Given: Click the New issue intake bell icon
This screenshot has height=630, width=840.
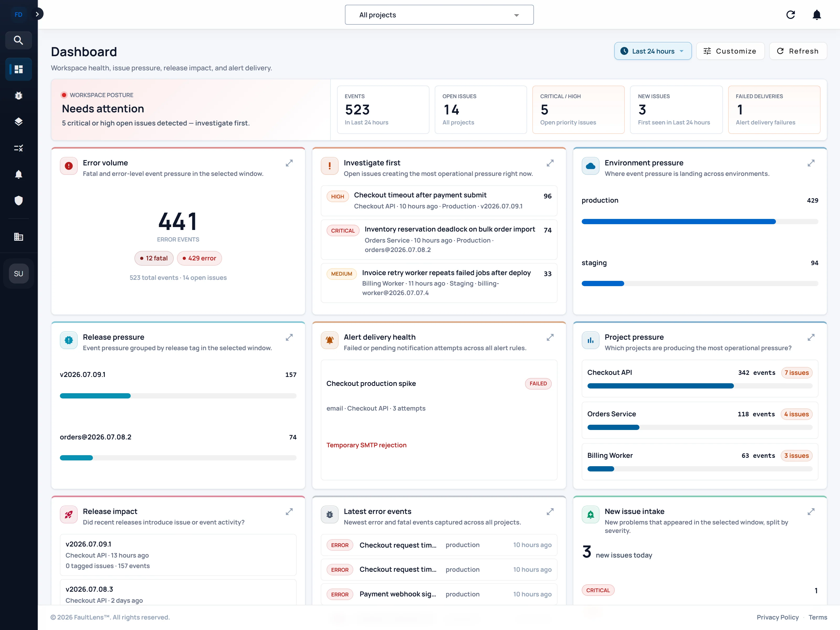Looking at the screenshot, I should 591,514.
